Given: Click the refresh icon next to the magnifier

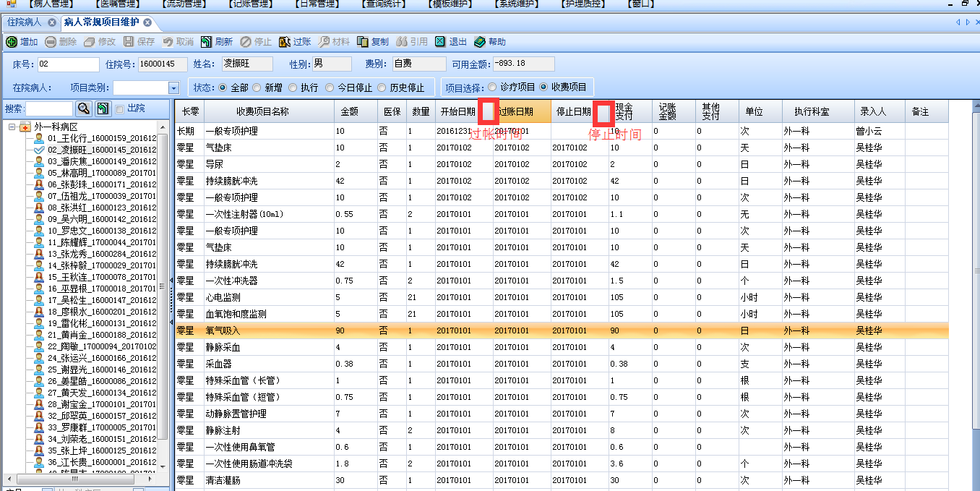Looking at the screenshot, I should click(x=103, y=108).
